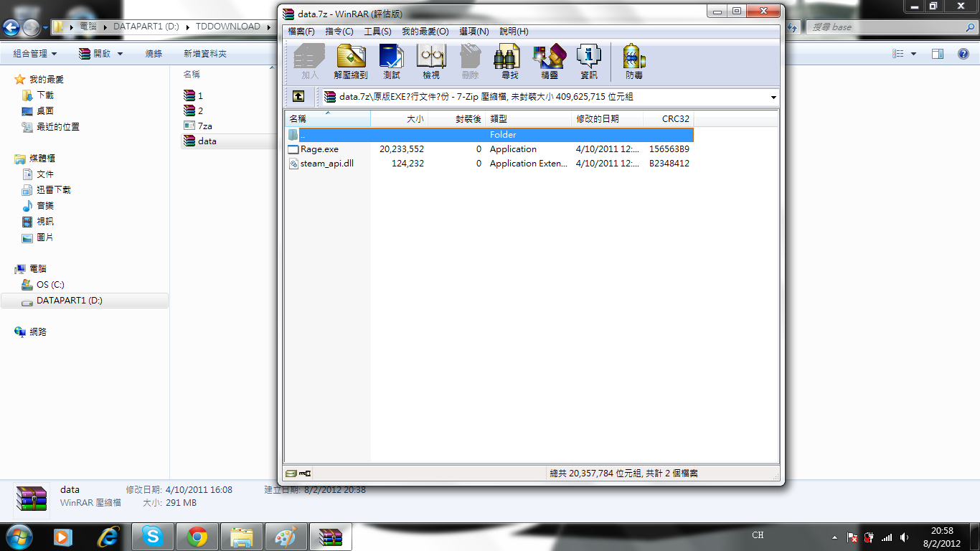Open the 指令(C) menu in WinRAR
980x551 pixels.
(339, 32)
